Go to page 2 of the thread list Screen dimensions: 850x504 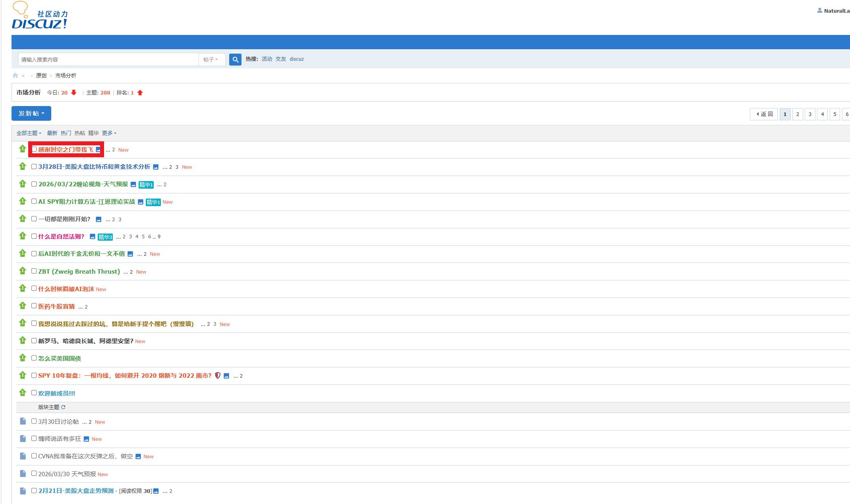(798, 114)
